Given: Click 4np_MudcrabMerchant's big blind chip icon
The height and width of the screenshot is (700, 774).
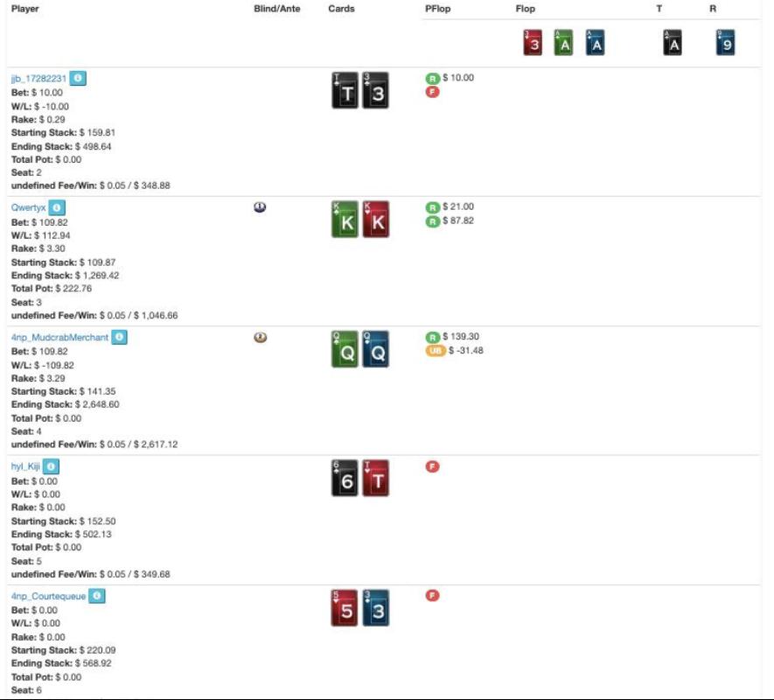Looking at the screenshot, I should 260,337.
